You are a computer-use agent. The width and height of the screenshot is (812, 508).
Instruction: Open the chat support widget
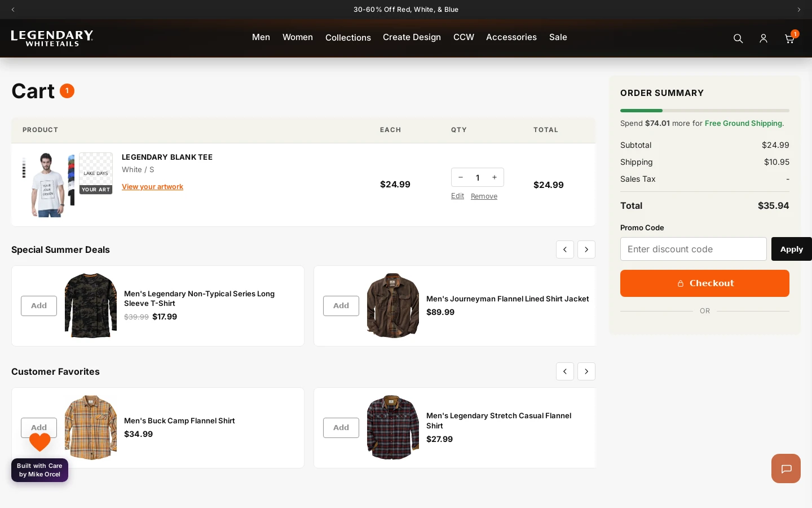[786, 468]
